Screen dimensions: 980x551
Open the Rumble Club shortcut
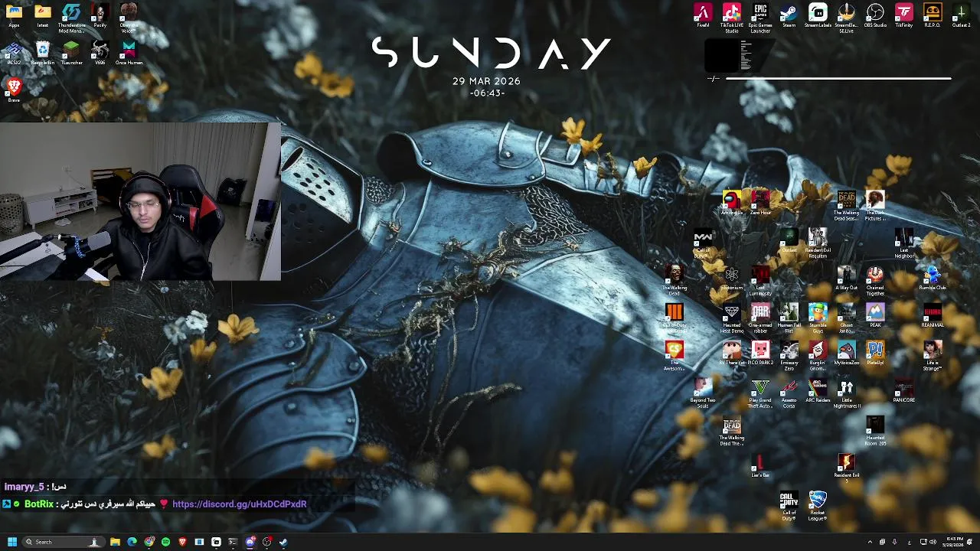[x=933, y=278]
